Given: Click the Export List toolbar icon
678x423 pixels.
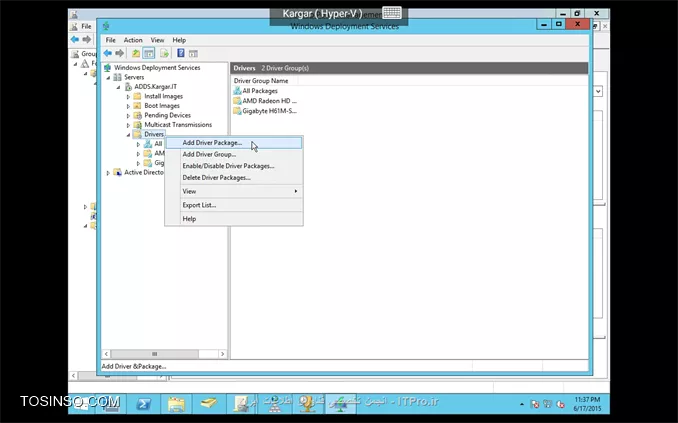Looking at the screenshot, I should point(164,53).
